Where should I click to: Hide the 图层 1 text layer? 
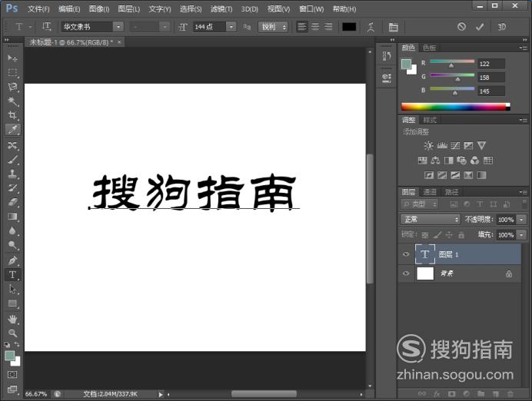click(x=406, y=254)
